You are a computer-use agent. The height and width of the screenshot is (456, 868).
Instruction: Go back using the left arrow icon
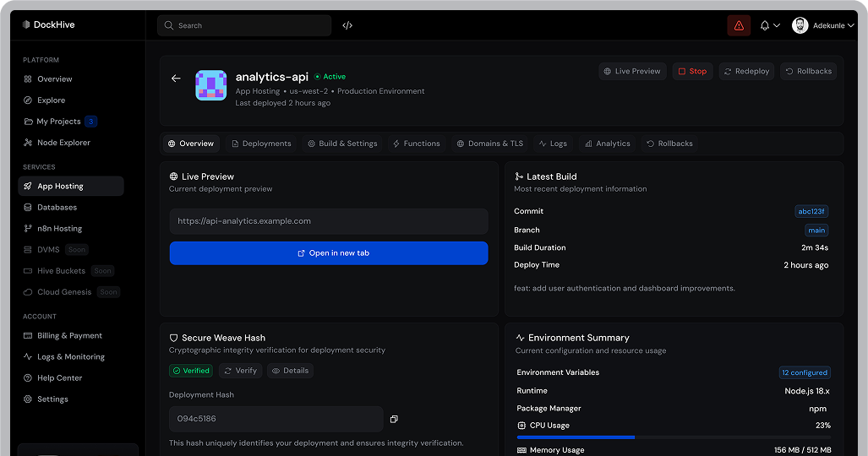176,79
